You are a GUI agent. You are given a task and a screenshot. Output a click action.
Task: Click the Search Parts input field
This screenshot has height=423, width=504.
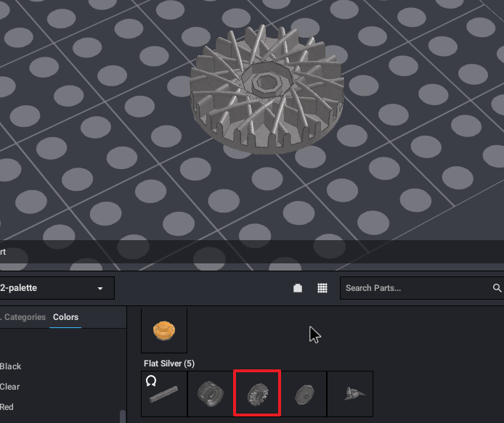[416, 288]
